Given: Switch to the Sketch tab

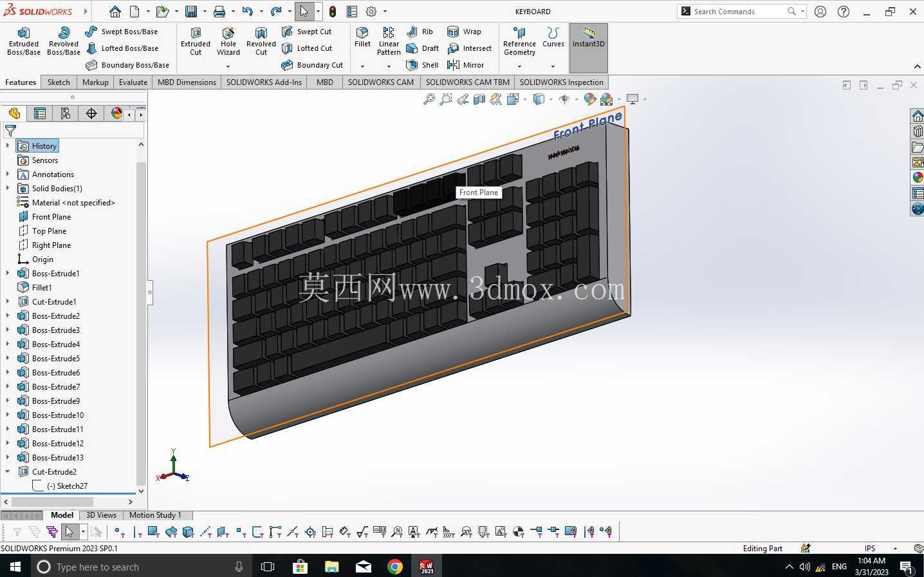Looking at the screenshot, I should pos(59,82).
